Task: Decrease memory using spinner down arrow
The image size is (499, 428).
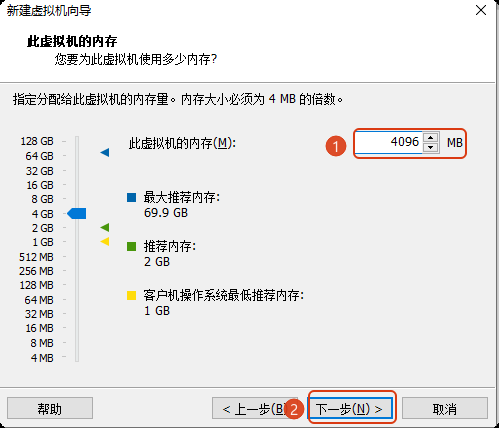Action: click(x=431, y=147)
